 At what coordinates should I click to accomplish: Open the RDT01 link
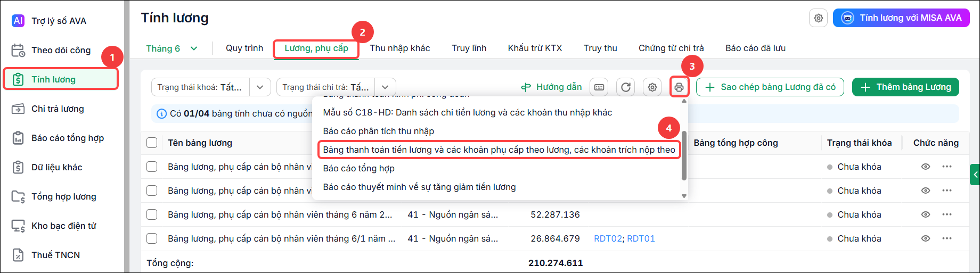[641, 238]
